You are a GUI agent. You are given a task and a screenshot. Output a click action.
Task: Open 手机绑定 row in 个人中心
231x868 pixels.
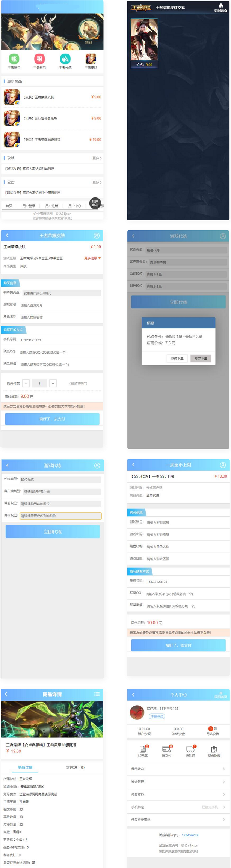(x=178, y=807)
